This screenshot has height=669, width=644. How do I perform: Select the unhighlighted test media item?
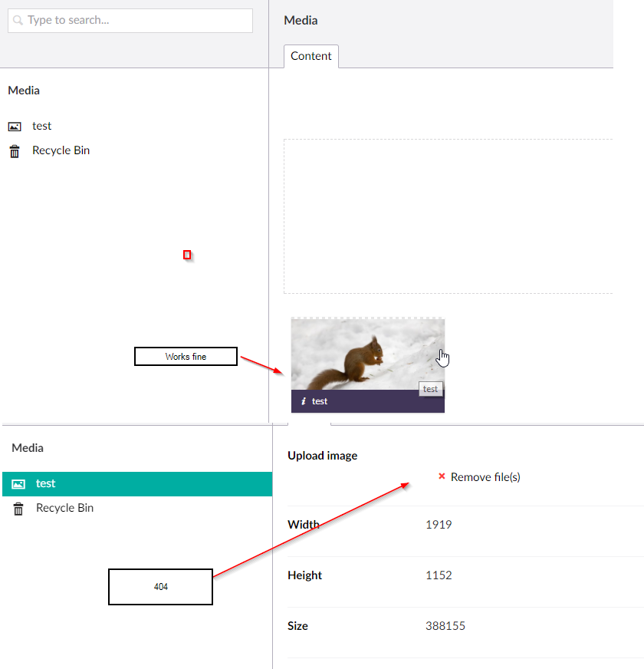coord(42,127)
